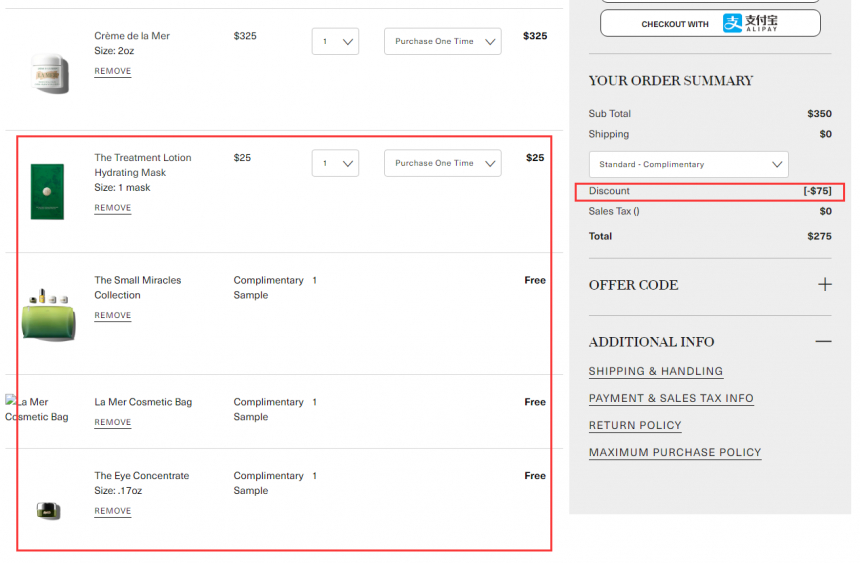Open quantity dropdown for Treatment Lotion Hydrating Mask
This screenshot has height=563, width=860.
click(x=335, y=163)
